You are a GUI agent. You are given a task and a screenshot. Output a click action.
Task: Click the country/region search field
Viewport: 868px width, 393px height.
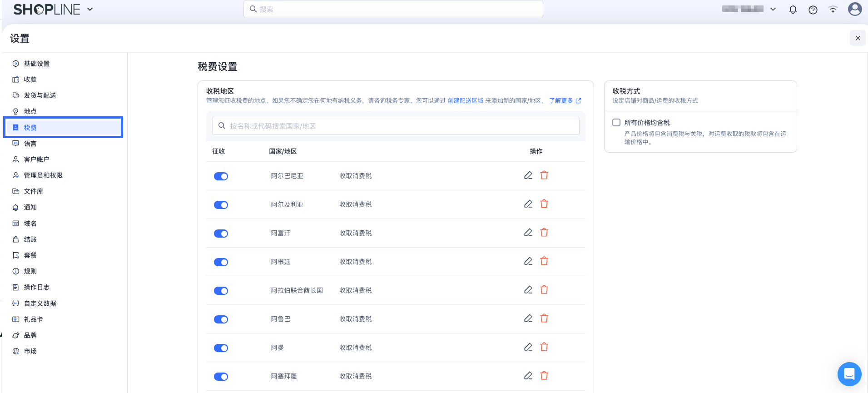[x=396, y=126]
